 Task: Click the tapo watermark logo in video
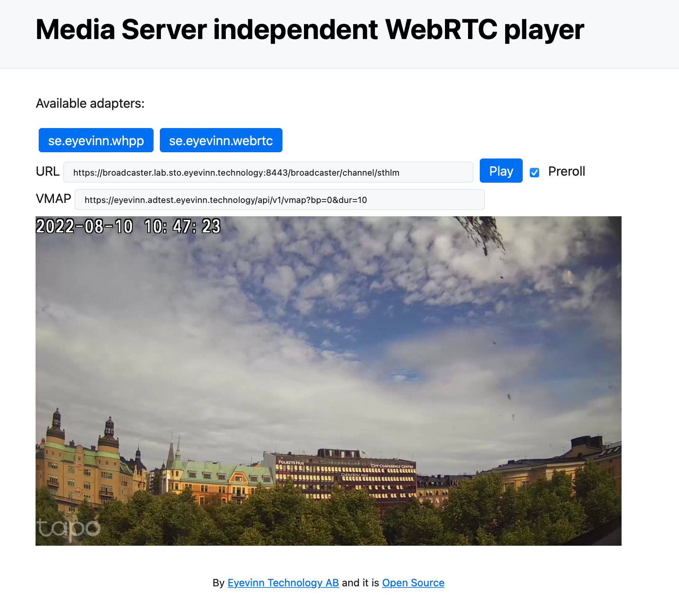point(69,529)
